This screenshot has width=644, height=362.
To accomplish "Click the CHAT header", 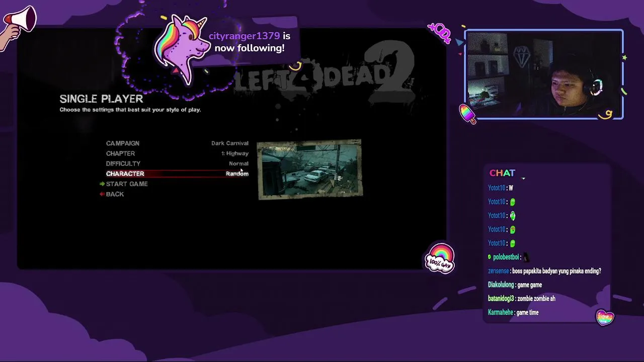I will (x=502, y=173).
